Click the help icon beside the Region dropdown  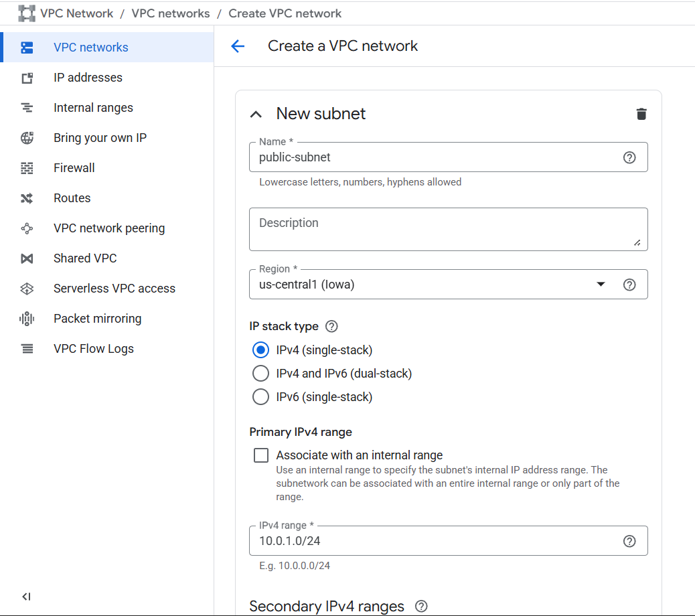629,285
